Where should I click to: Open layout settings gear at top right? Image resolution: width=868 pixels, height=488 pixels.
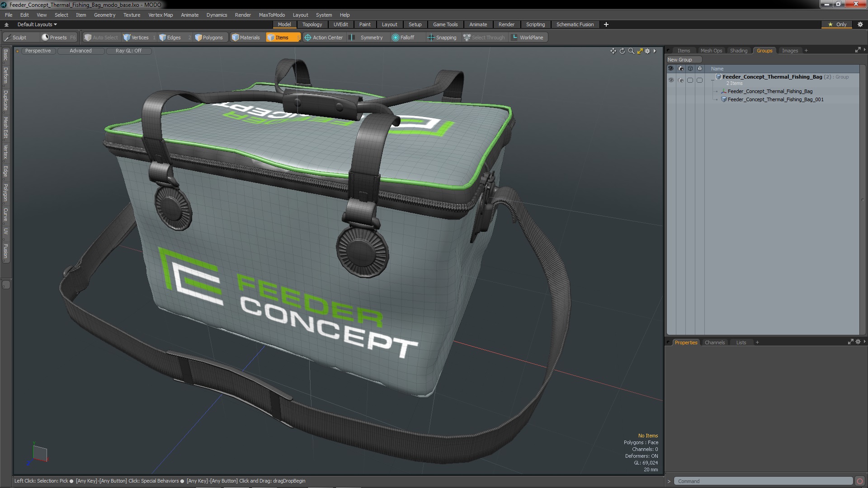pos(860,24)
